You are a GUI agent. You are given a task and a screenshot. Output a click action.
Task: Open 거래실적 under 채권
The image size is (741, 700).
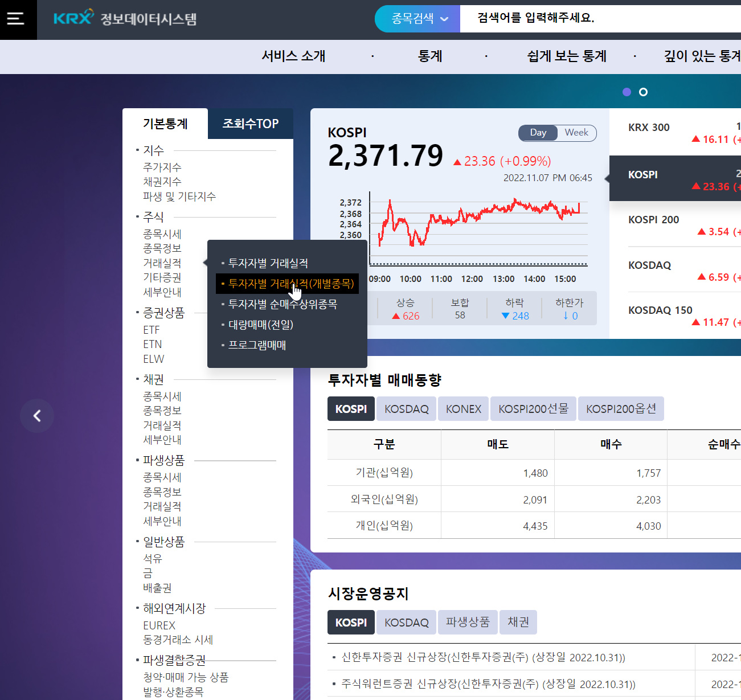(162, 425)
